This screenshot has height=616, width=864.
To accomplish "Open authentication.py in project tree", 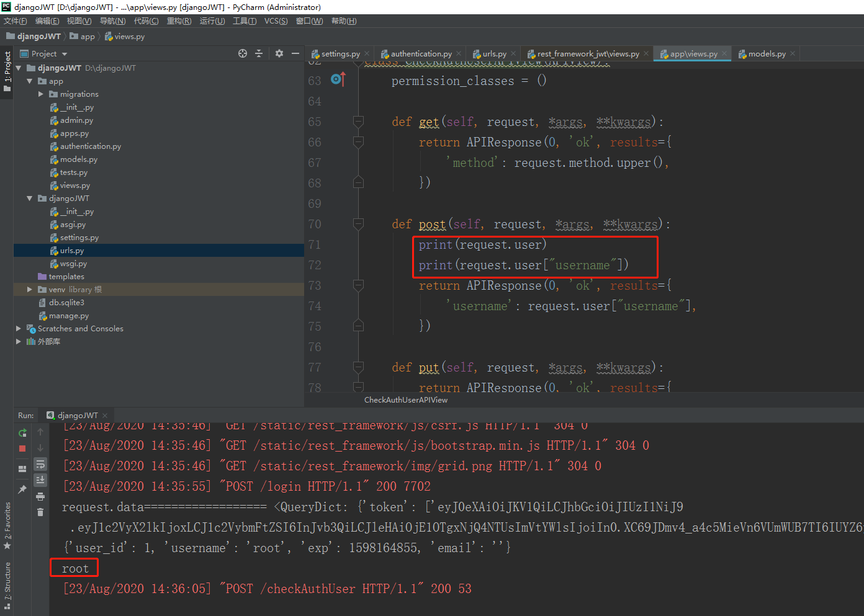I will 91,146.
